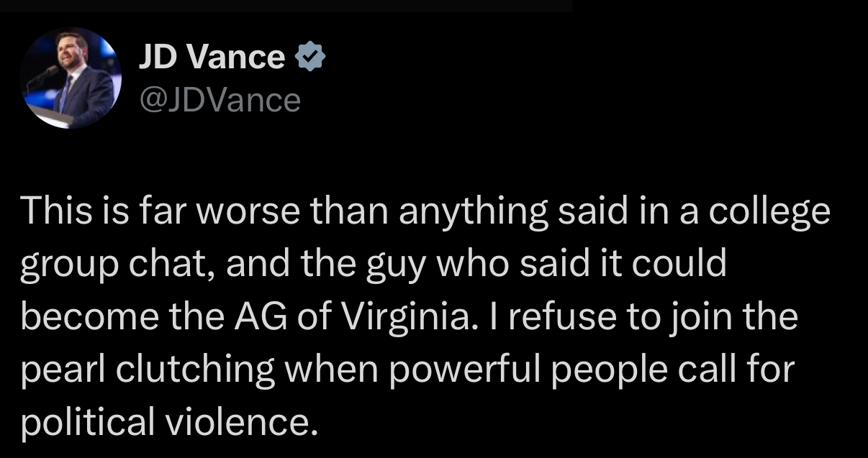The height and width of the screenshot is (458, 868).
Task: Click the tweet line starting 'This is far worse'
Action: coord(425,213)
